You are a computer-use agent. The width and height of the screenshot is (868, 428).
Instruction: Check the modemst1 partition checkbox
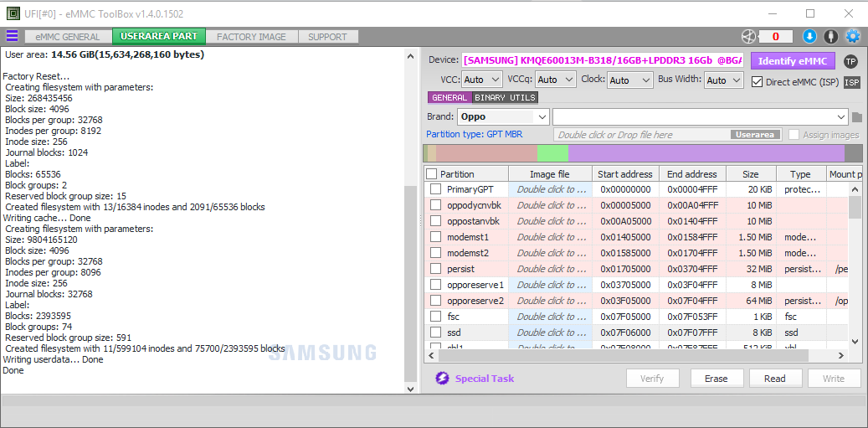point(435,237)
